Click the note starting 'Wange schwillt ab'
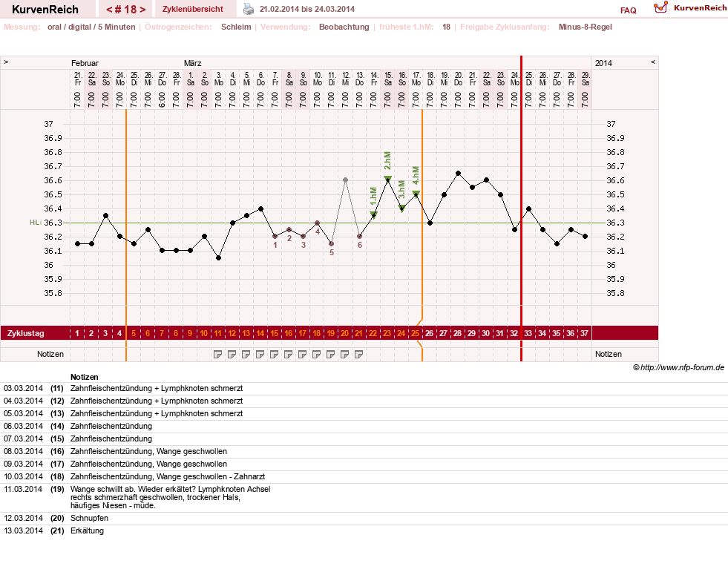The width and height of the screenshot is (728, 575). [171, 498]
